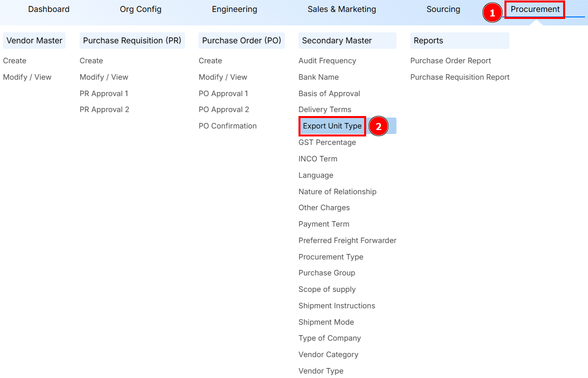Open the Dashboard menu
The height and width of the screenshot is (378, 588).
tap(48, 9)
